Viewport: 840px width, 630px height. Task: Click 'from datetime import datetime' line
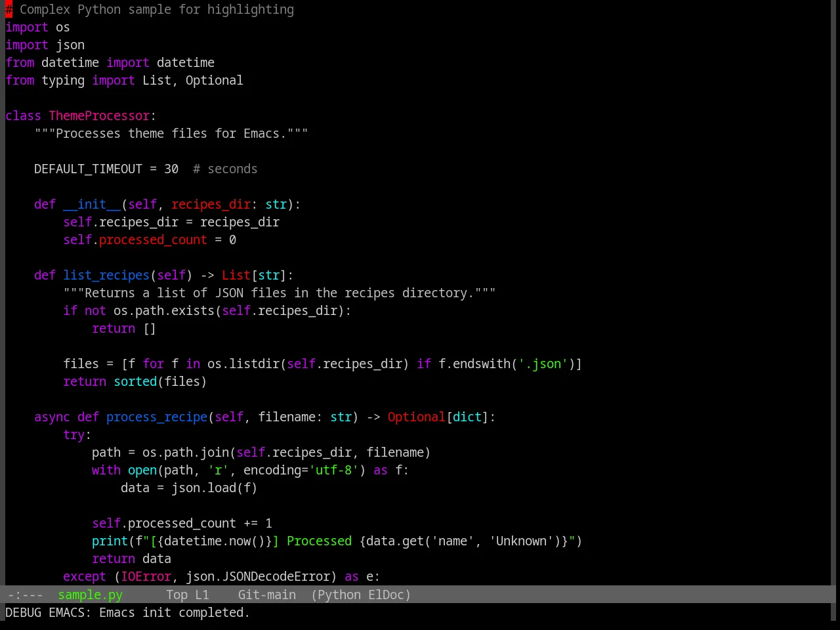(110, 62)
